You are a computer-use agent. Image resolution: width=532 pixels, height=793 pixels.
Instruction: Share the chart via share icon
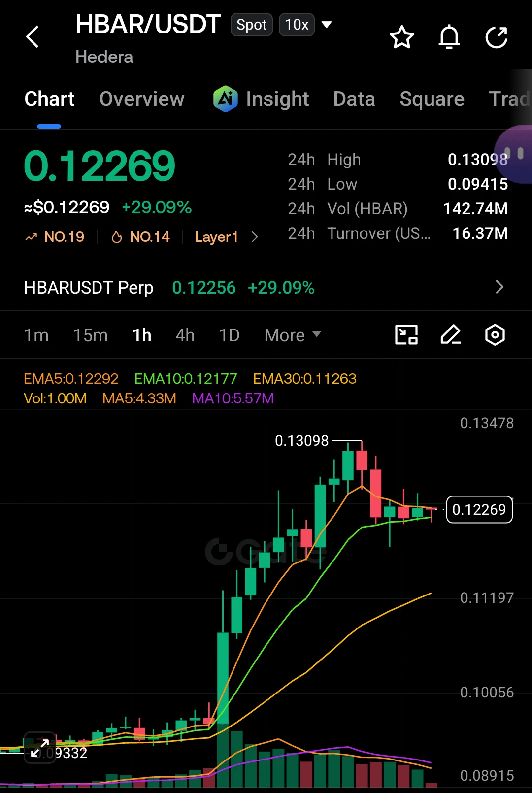[x=497, y=37]
